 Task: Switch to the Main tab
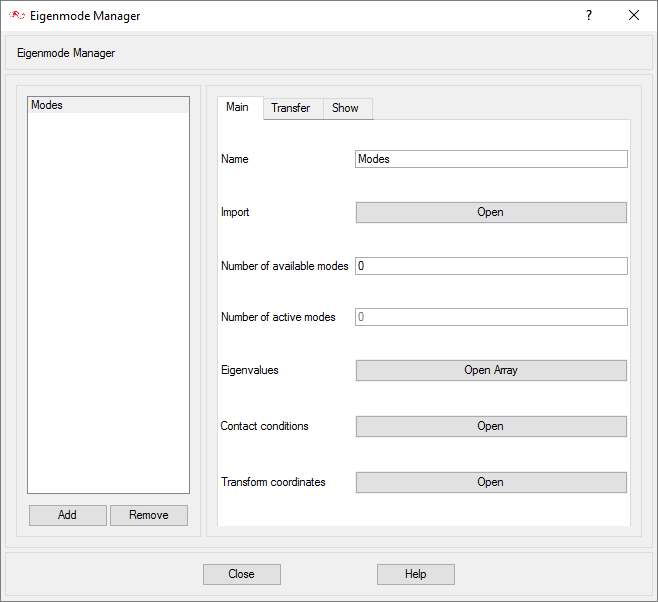click(x=238, y=108)
